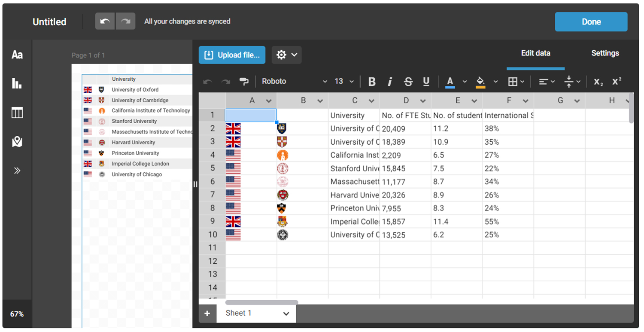Redo in spreadsheet toolbar
The width and height of the screenshot is (644, 332).
click(226, 82)
